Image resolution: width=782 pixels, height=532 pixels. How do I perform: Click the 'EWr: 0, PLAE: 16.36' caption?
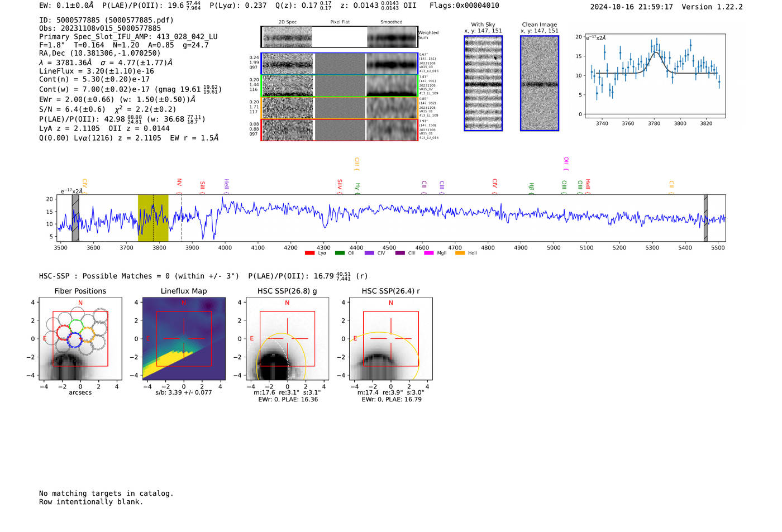pyautogui.click(x=288, y=399)
